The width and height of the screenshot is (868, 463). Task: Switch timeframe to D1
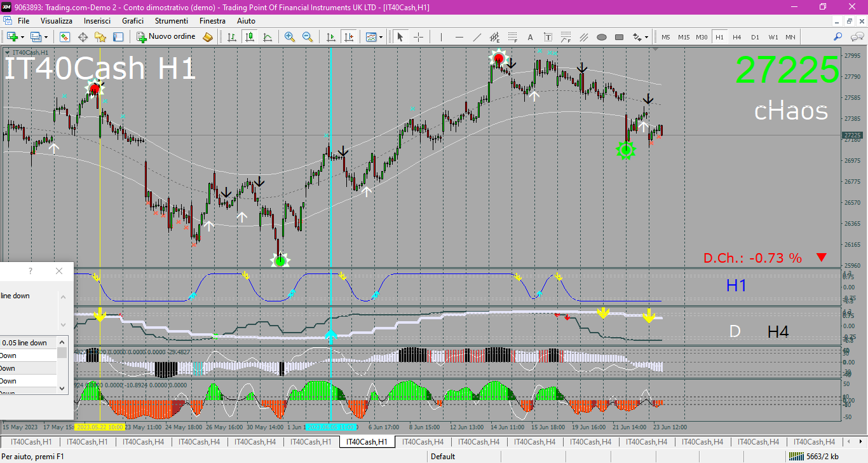pos(755,37)
